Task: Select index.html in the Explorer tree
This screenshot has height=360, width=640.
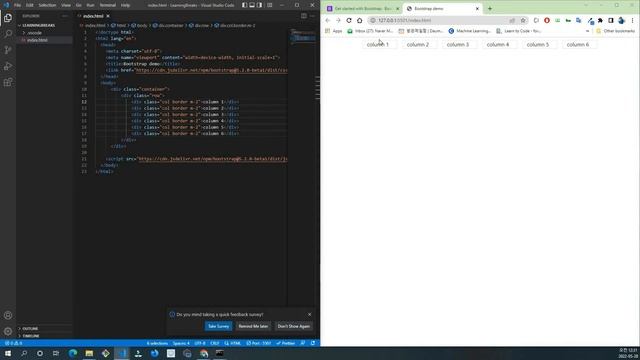Action: 37,40
